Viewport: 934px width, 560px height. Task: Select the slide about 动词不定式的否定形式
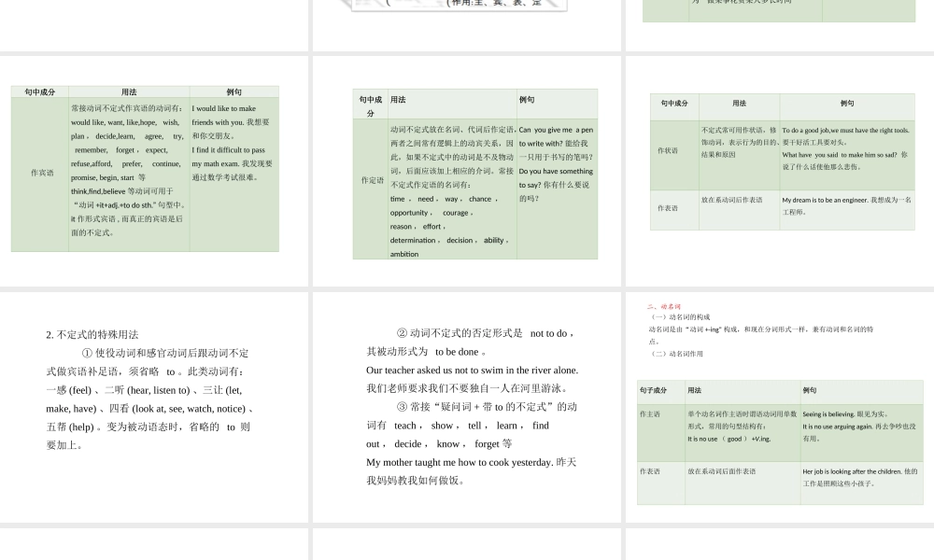pos(467,407)
